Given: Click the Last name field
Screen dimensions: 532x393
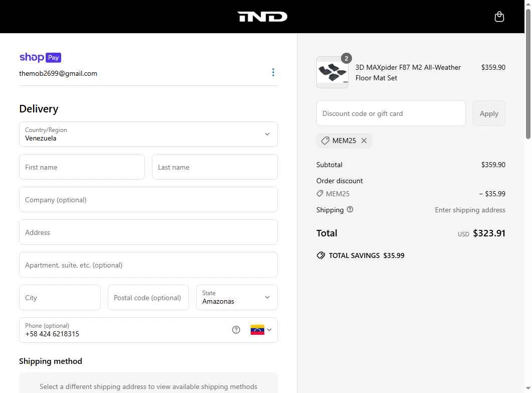Looking at the screenshot, I should pyautogui.click(x=215, y=167).
